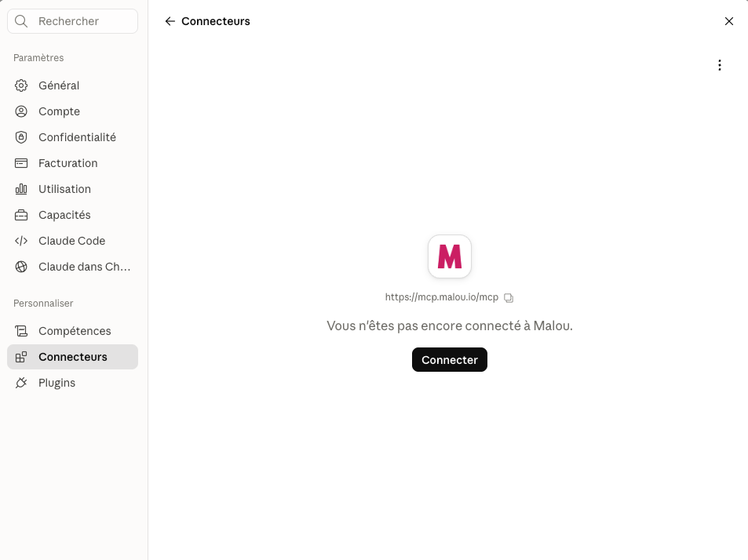Open the Plugins section
748x560 pixels.
(x=72, y=383)
